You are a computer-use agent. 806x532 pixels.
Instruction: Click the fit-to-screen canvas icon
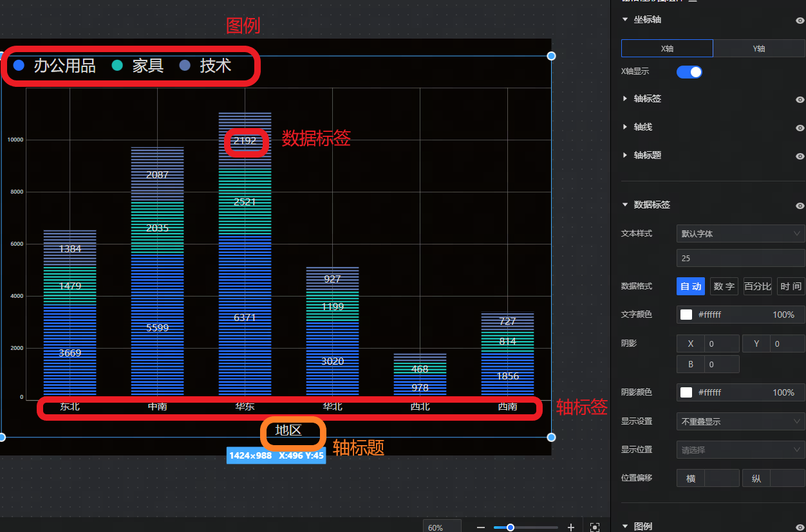coord(595,527)
